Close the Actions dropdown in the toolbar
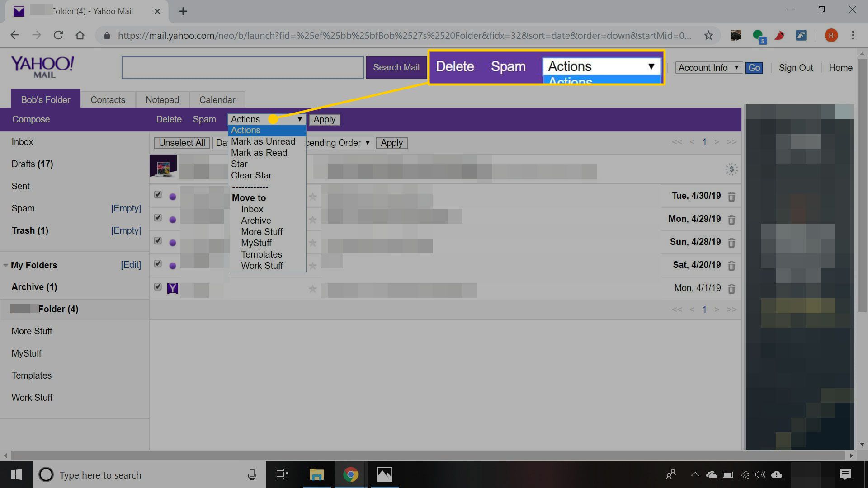 pyautogui.click(x=267, y=119)
